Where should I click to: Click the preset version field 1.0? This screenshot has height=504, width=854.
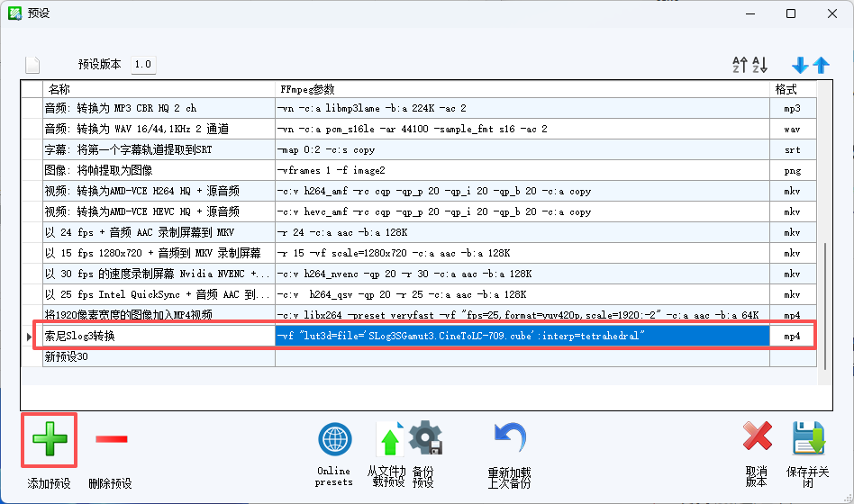tap(143, 64)
